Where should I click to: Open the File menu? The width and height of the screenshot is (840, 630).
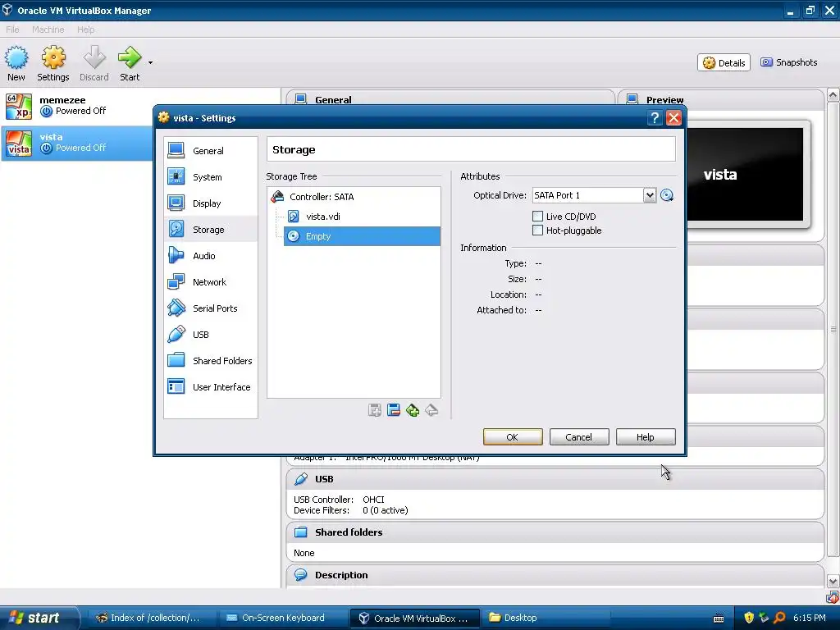[12, 30]
